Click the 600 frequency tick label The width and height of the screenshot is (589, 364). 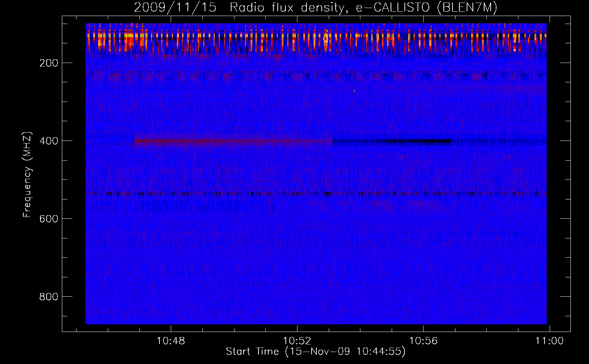(49, 219)
